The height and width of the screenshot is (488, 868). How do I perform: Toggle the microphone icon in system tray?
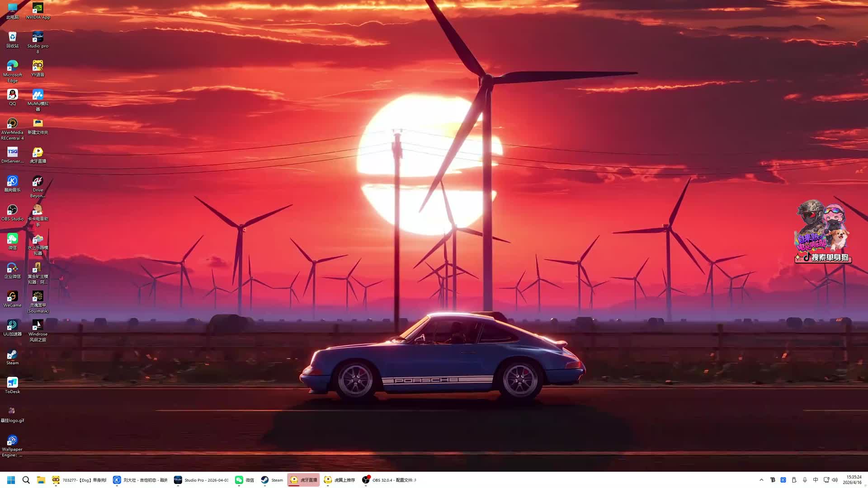pos(805,480)
